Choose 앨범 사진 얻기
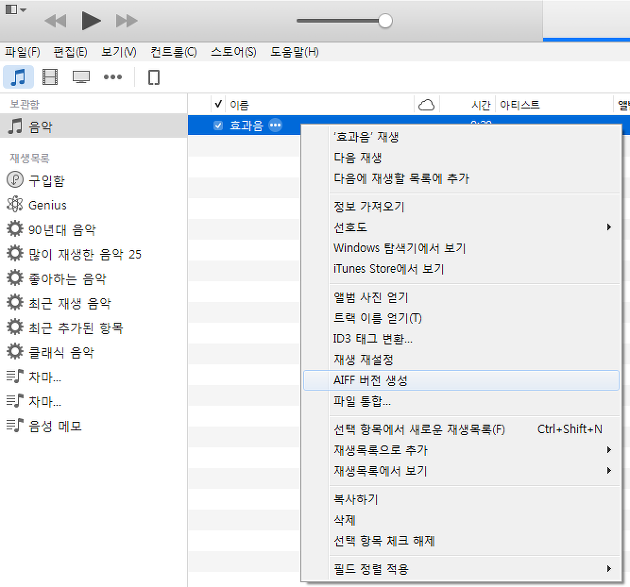This screenshot has width=630, height=587. pos(461,297)
